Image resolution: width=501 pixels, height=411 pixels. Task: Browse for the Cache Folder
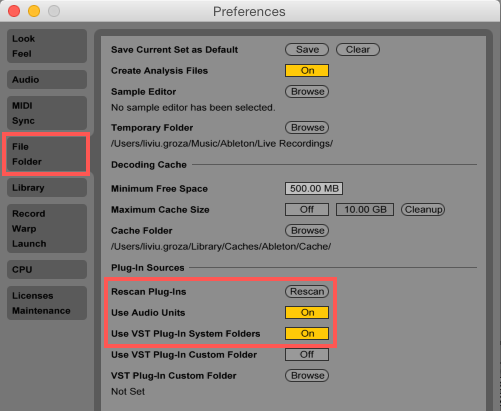(x=307, y=230)
